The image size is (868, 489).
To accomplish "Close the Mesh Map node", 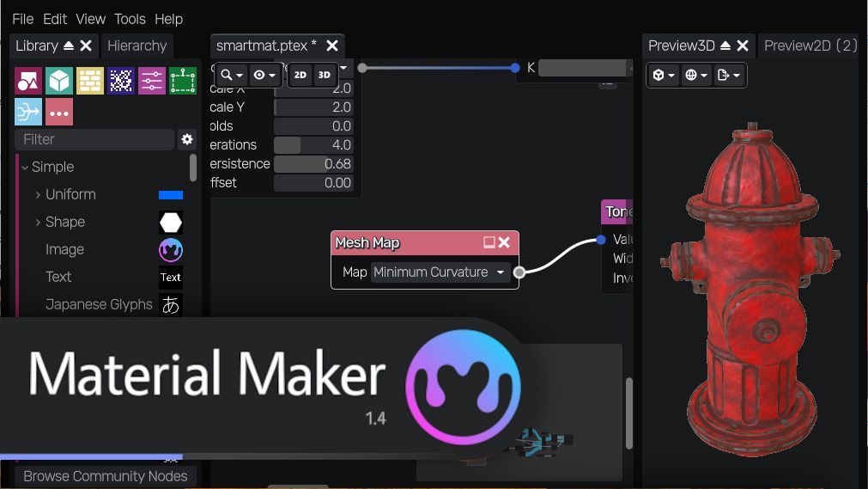I will pos(504,242).
